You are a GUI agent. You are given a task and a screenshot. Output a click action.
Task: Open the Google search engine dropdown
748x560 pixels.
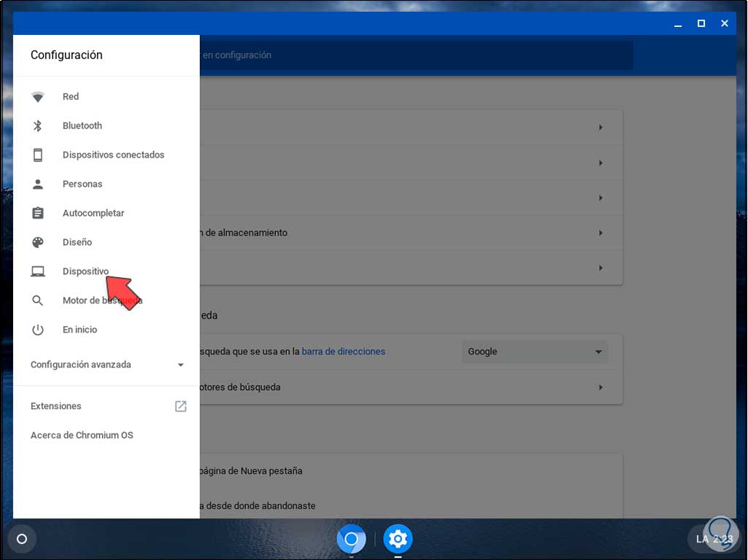(x=535, y=351)
